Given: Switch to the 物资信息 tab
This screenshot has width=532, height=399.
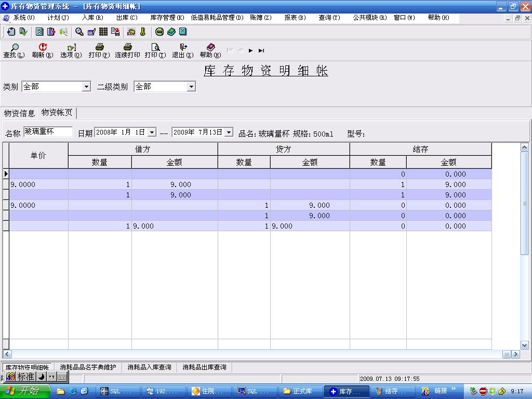Looking at the screenshot, I should (19, 113).
